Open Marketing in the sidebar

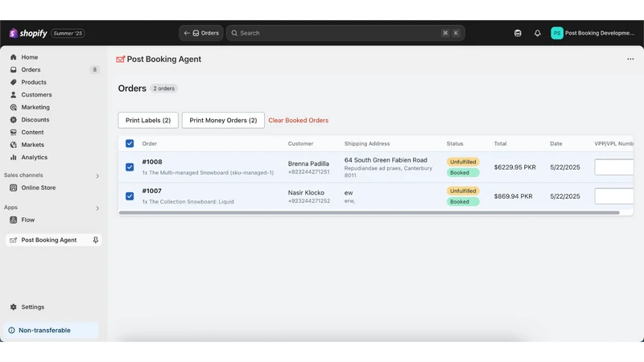pos(35,107)
